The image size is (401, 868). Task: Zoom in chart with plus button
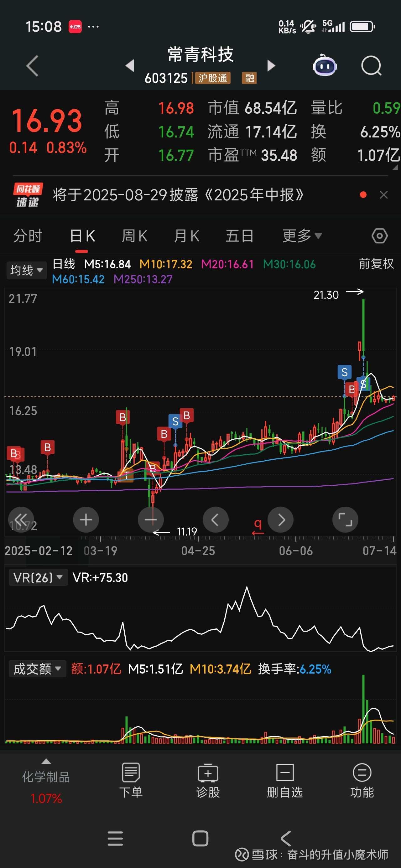tap(86, 519)
